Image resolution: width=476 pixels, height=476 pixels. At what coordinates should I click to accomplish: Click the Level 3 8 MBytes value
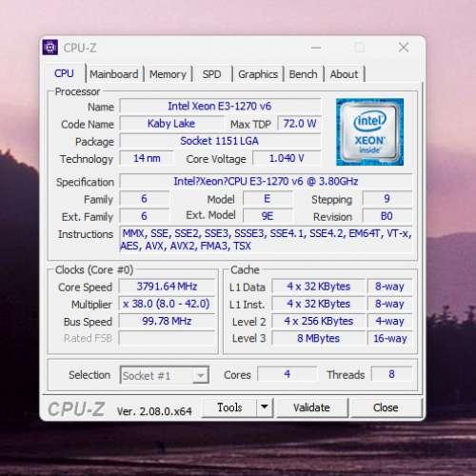click(x=319, y=338)
